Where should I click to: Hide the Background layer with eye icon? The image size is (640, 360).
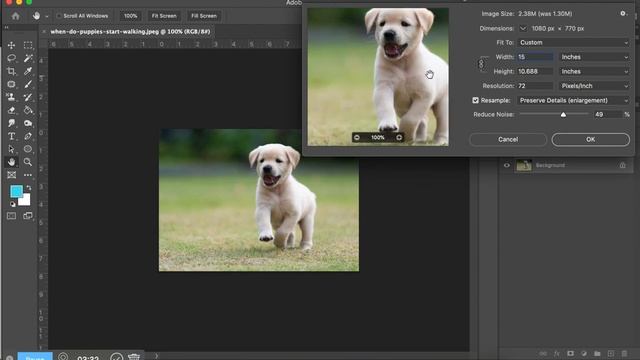[507, 165]
